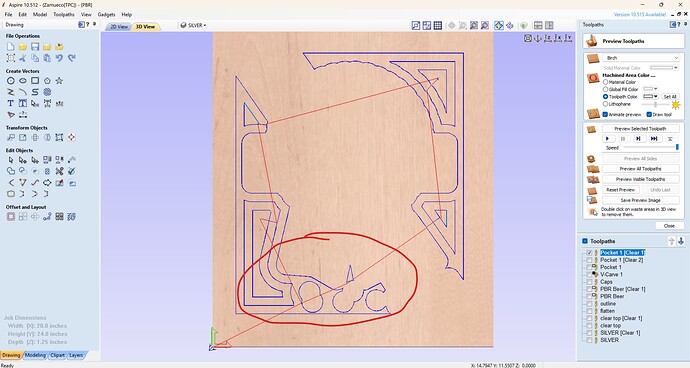This screenshot has height=368, width=690.
Task: Click the Preview All Toolpaths button
Action: click(x=640, y=169)
